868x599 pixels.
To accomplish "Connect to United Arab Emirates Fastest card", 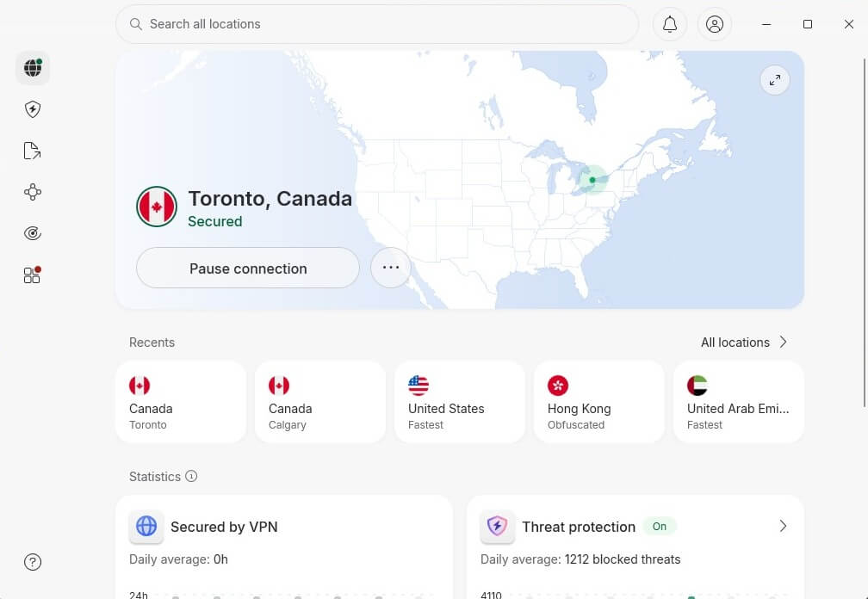I will [x=739, y=402].
